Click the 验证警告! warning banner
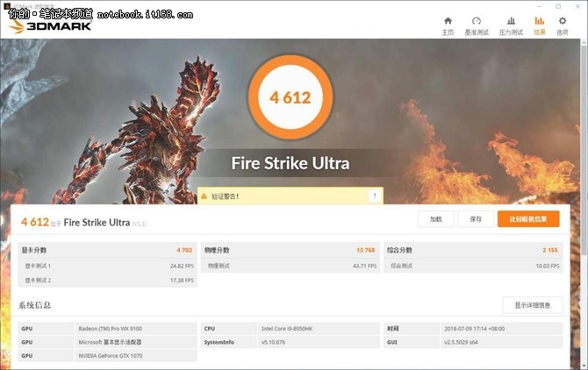This screenshot has height=370, width=588. pyautogui.click(x=290, y=196)
